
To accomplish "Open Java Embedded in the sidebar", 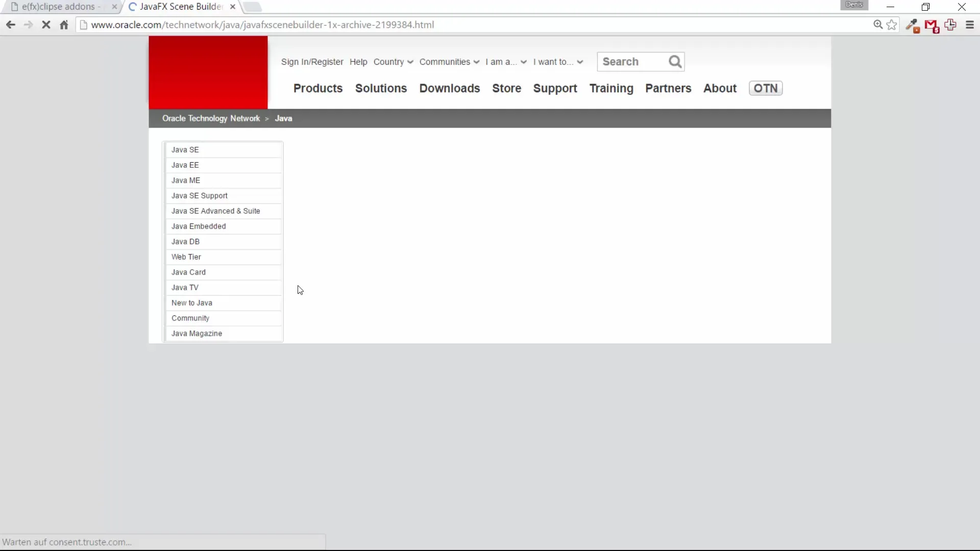I will (x=224, y=227).
